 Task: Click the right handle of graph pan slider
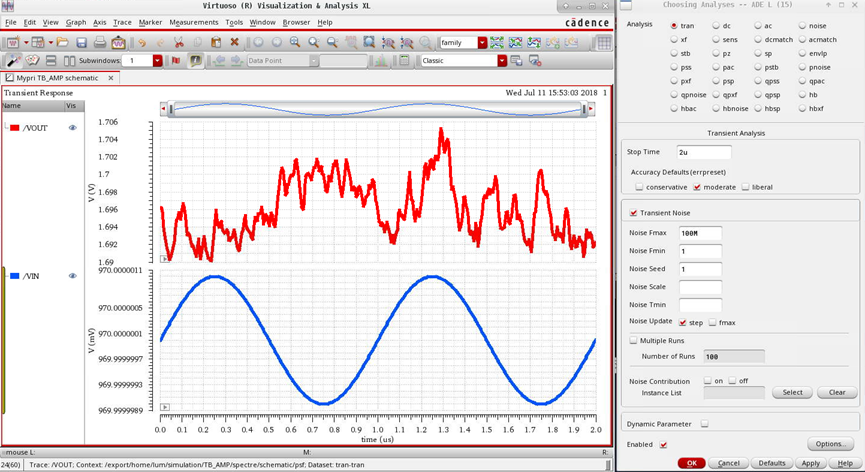point(585,109)
